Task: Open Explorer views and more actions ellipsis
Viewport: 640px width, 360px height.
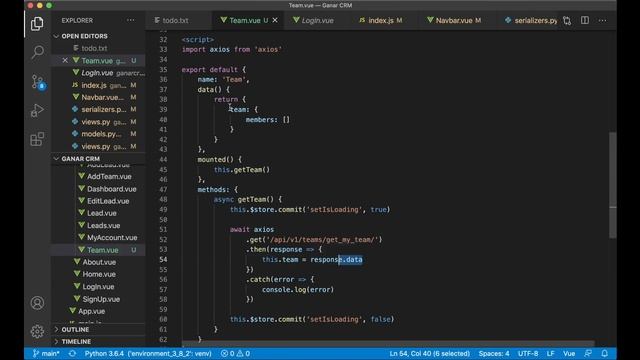Action: [131, 20]
